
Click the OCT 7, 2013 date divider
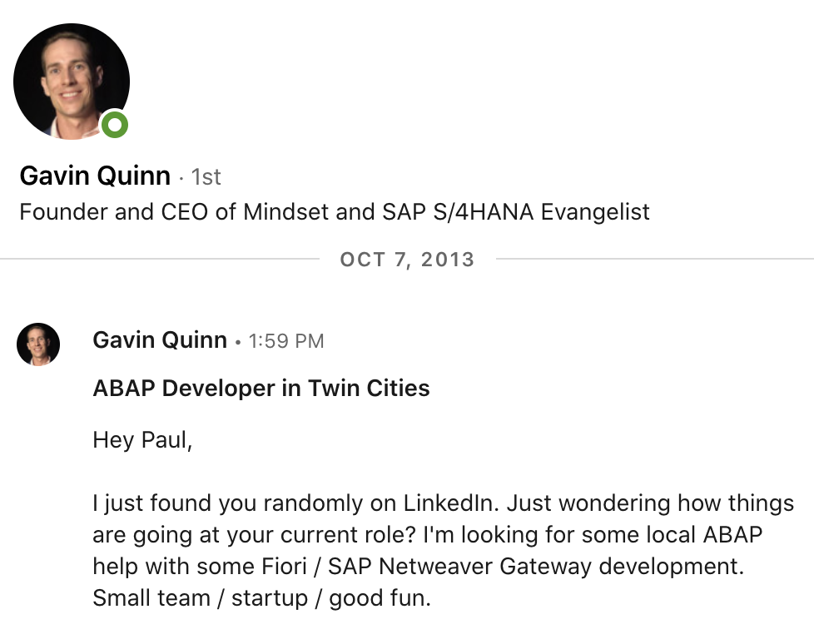click(407, 259)
